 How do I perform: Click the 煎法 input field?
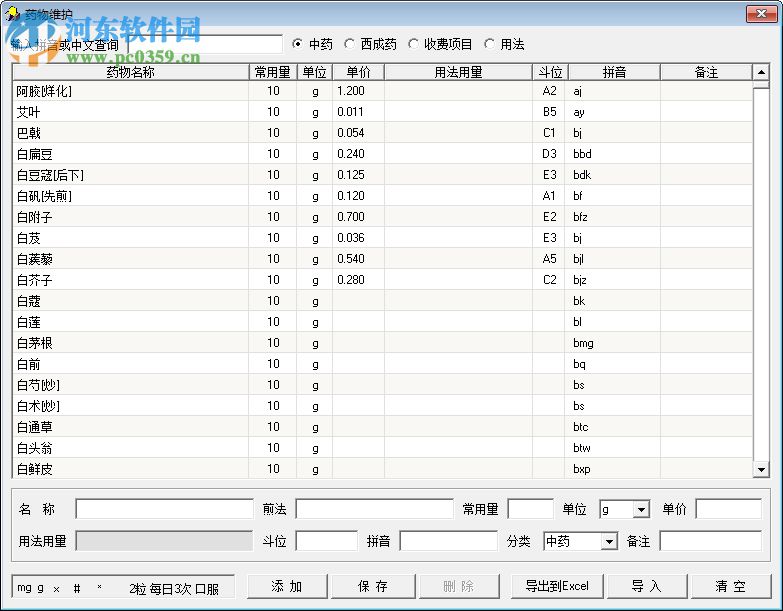[x=375, y=509]
